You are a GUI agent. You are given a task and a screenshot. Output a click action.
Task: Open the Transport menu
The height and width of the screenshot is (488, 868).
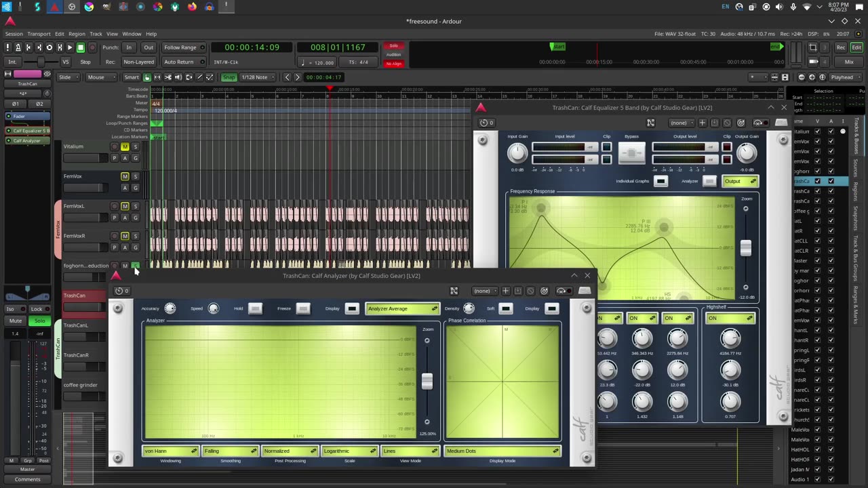pos(39,34)
